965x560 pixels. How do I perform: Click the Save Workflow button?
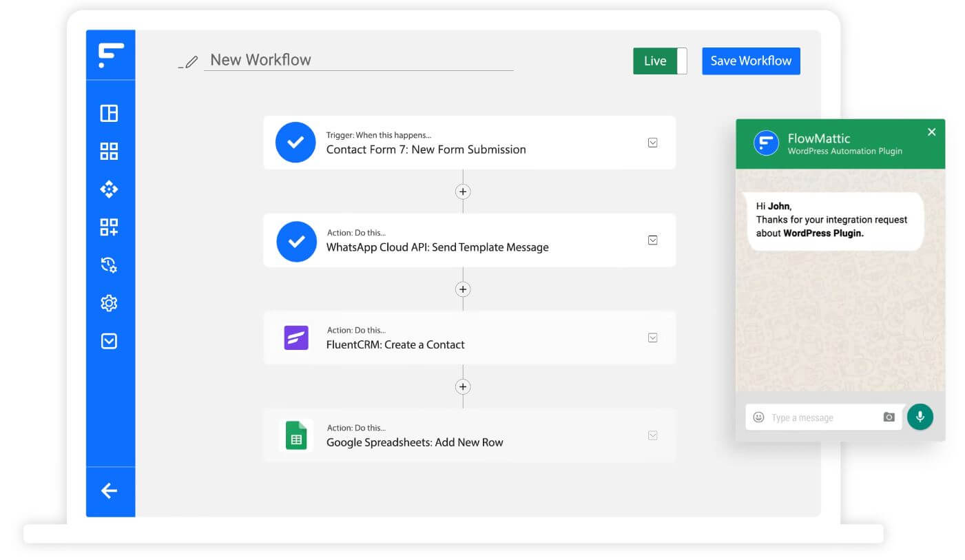751,61
